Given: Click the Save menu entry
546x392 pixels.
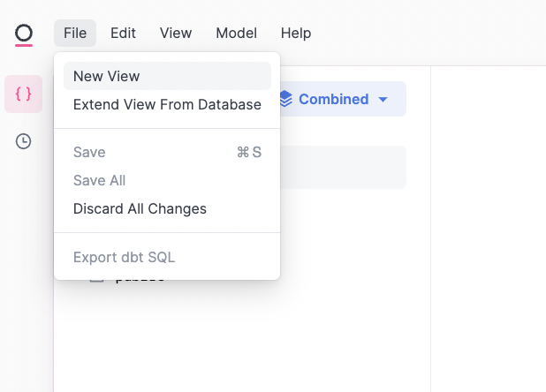Looking at the screenshot, I should point(89,152).
